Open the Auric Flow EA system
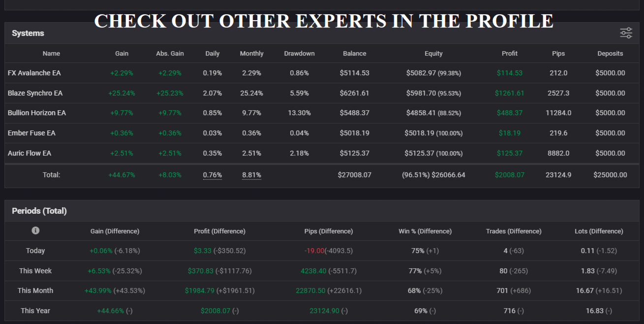The width and height of the screenshot is (644, 324). pos(30,153)
